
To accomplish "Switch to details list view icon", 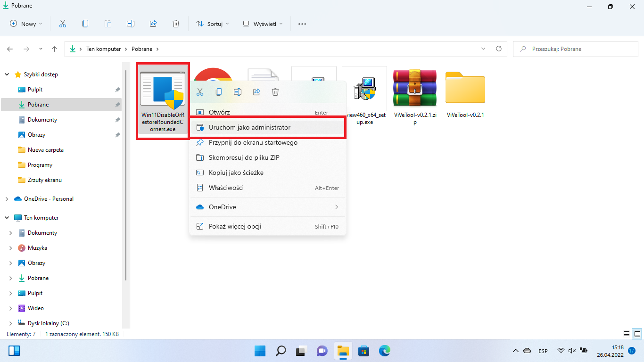I will pos(626,334).
